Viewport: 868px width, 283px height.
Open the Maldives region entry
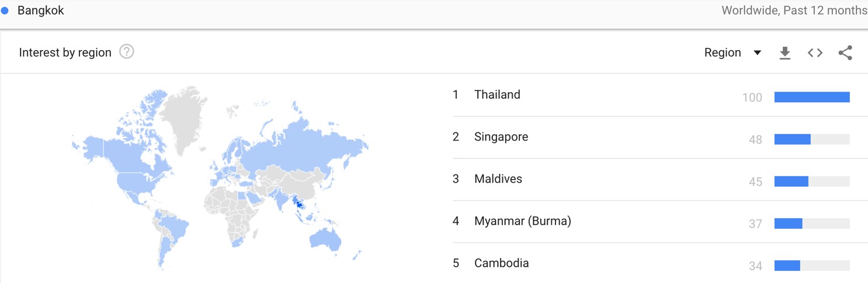click(498, 179)
